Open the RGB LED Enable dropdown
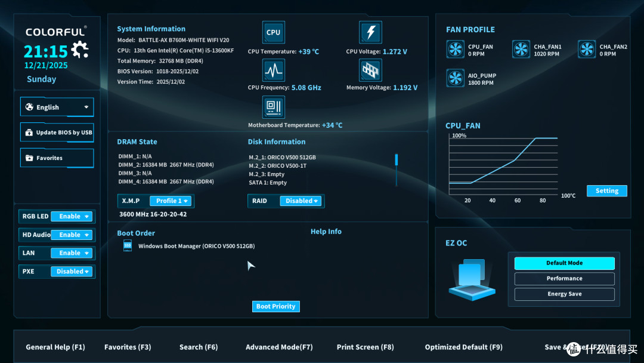Viewport: 644px width, 363px height. [72, 216]
